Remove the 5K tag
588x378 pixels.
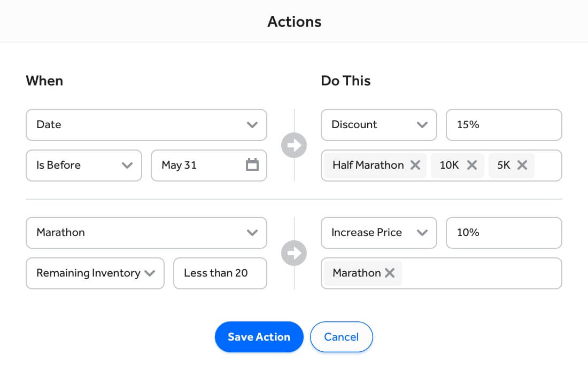tap(522, 165)
